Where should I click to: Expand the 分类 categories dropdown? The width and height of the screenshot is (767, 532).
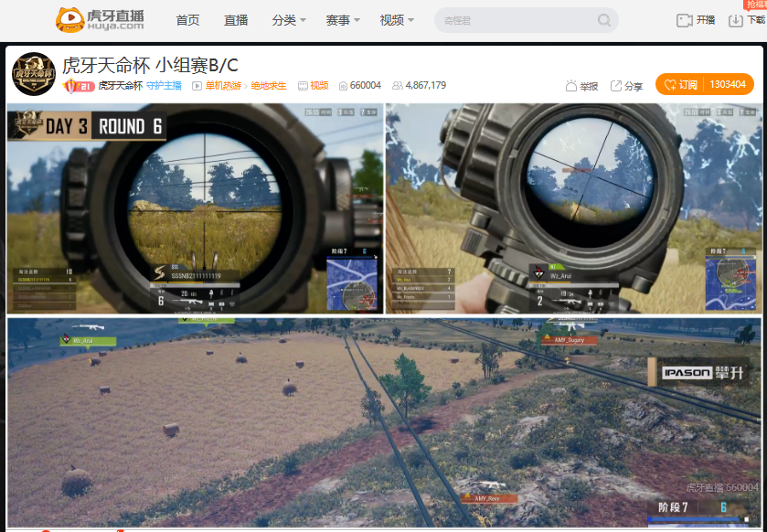pyautogui.click(x=288, y=19)
